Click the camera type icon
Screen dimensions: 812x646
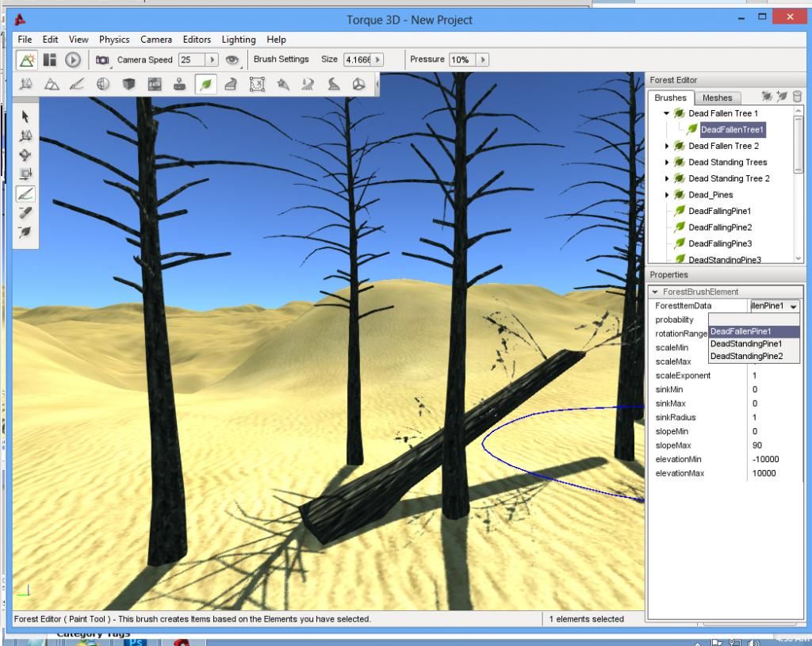pos(102,59)
